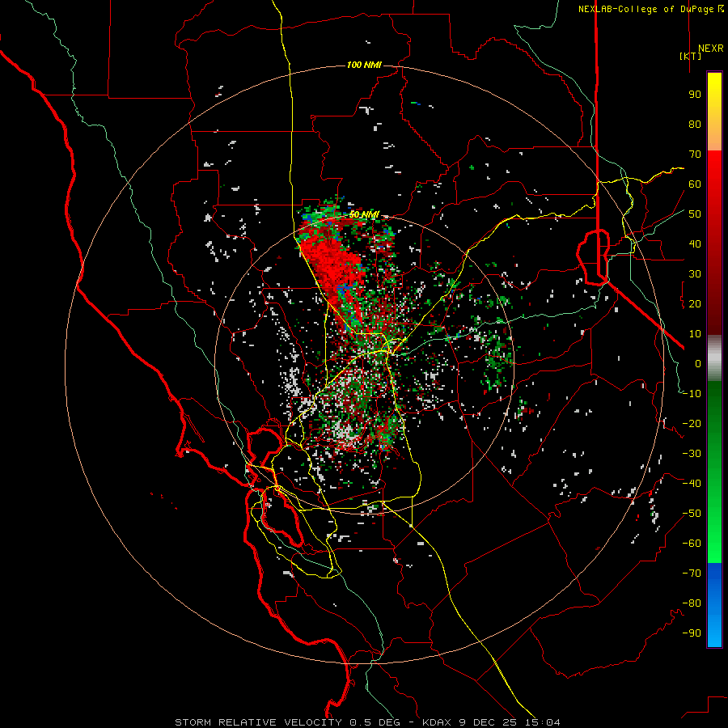
Task: Click the NEXR legend title
Action: pos(711,49)
